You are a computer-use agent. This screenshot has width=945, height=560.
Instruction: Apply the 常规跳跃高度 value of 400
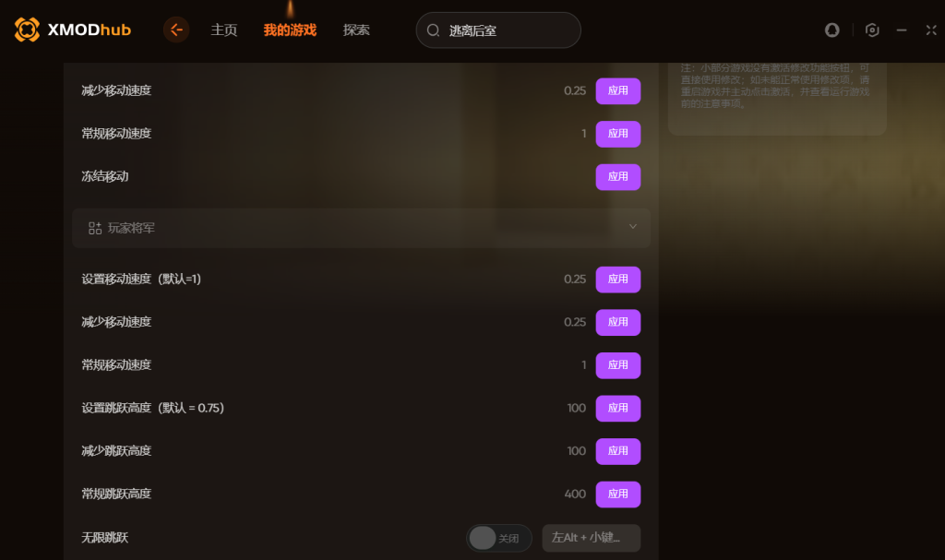tap(617, 494)
